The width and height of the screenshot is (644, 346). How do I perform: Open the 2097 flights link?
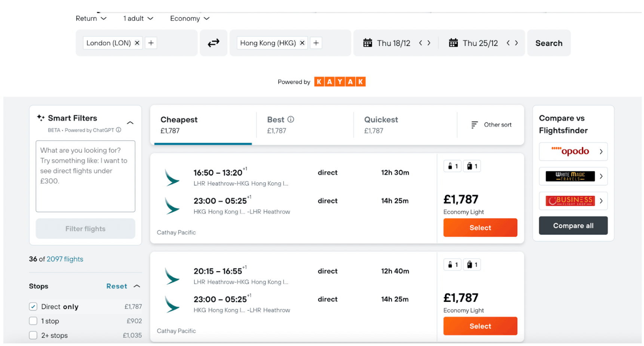[x=65, y=259]
